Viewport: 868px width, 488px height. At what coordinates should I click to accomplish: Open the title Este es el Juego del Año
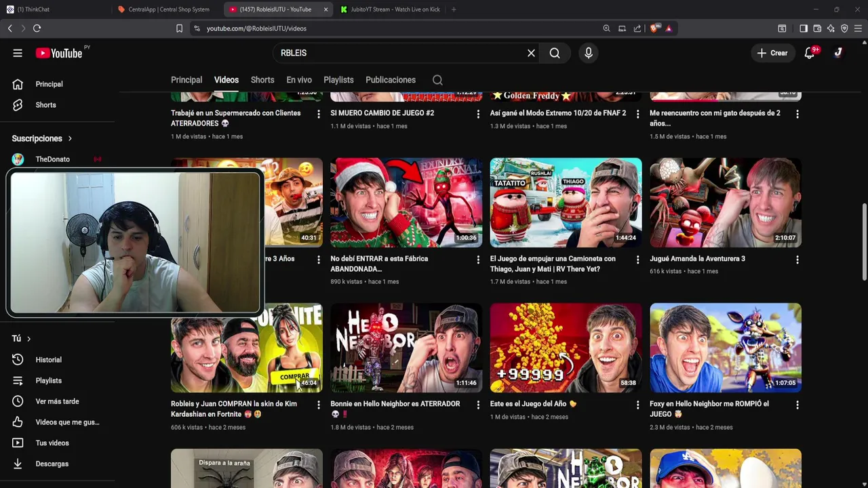533,404
